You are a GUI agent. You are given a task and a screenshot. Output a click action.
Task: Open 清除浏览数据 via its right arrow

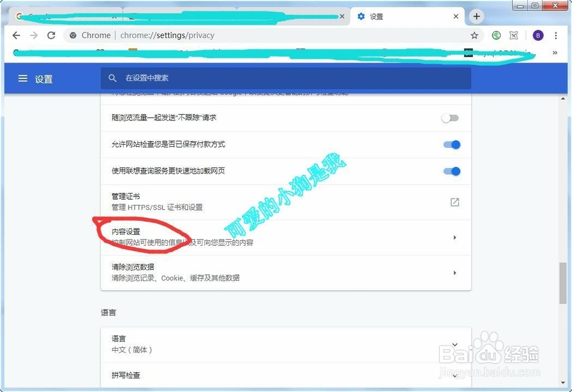(455, 273)
